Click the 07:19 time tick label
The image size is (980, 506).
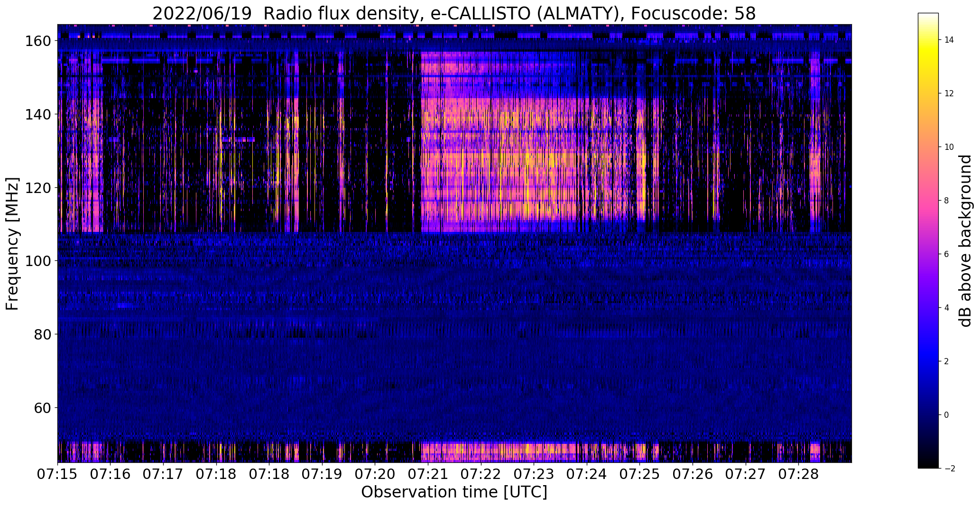coord(322,474)
